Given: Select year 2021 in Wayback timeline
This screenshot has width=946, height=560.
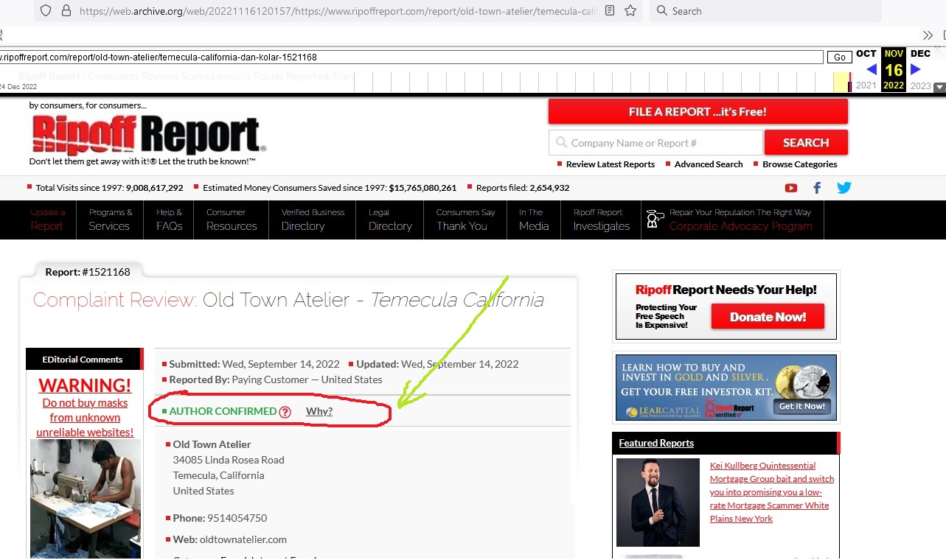Looking at the screenshot, I should (866, 85).
